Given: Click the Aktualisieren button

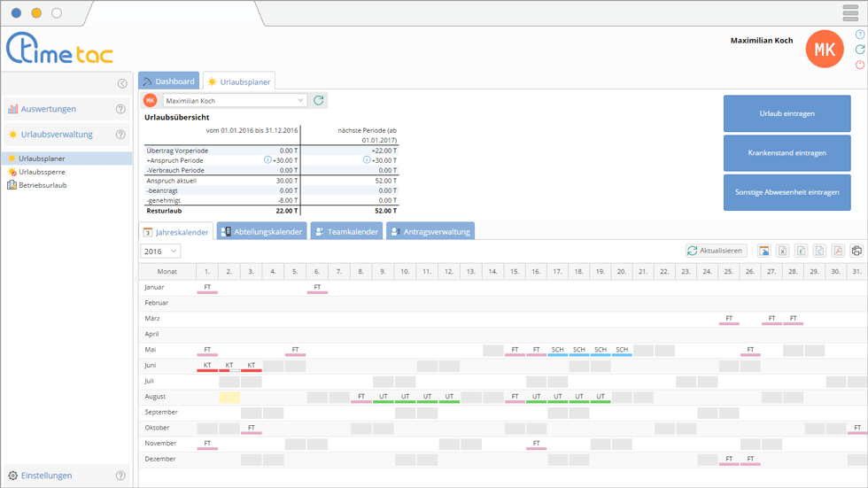Looking at the screenshot, I should click(x=716, y=251).
